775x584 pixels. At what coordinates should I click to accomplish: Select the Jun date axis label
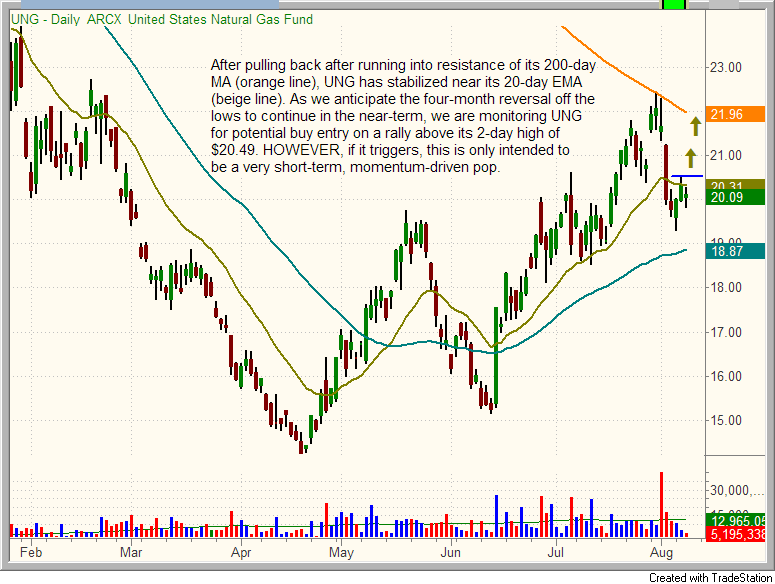450,552
